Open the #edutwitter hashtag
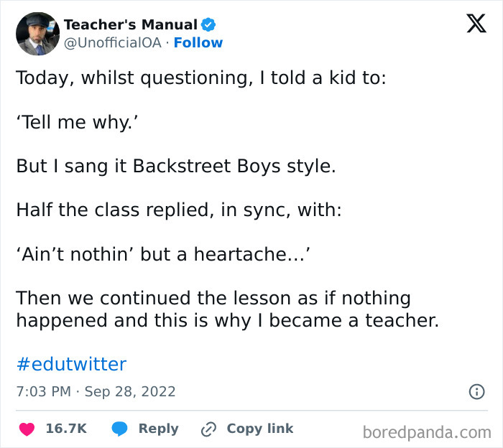Screen dimensions: 503x448 point(71,364)
